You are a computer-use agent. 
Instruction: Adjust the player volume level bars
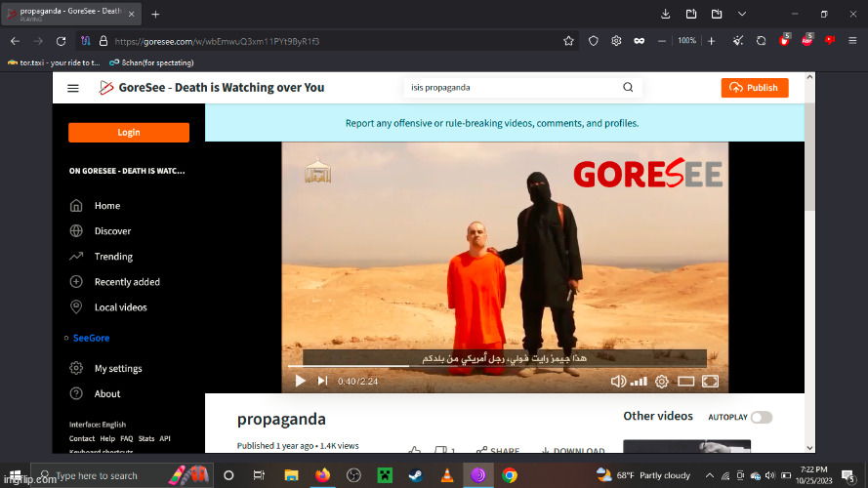[x=639, y=382]
